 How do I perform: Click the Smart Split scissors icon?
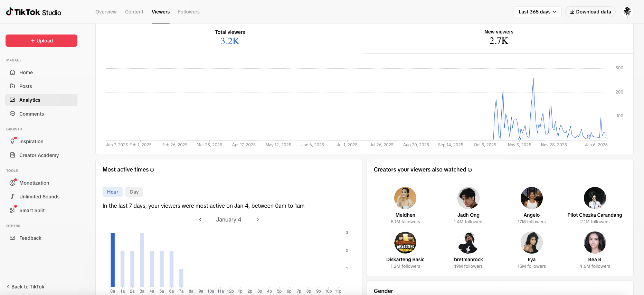12,210
